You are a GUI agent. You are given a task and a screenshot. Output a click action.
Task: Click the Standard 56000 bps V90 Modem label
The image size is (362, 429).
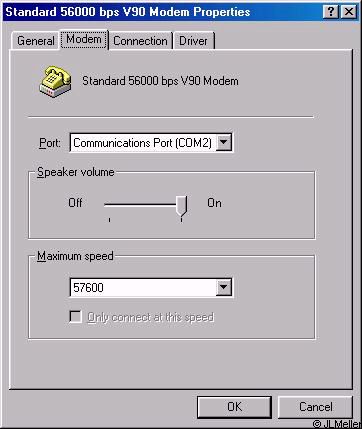pos(160,81)
